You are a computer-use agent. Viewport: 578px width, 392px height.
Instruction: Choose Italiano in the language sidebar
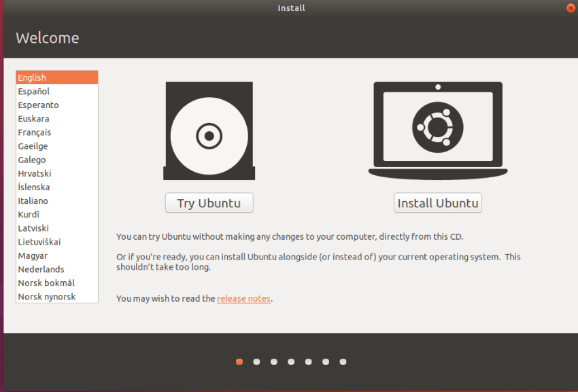[33, 200]
